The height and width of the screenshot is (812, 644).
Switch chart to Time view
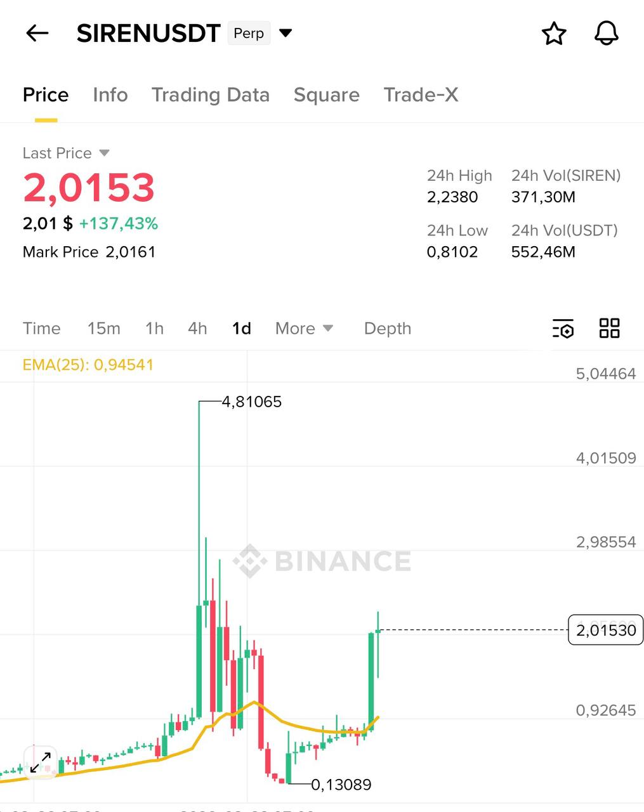(42, 329)
